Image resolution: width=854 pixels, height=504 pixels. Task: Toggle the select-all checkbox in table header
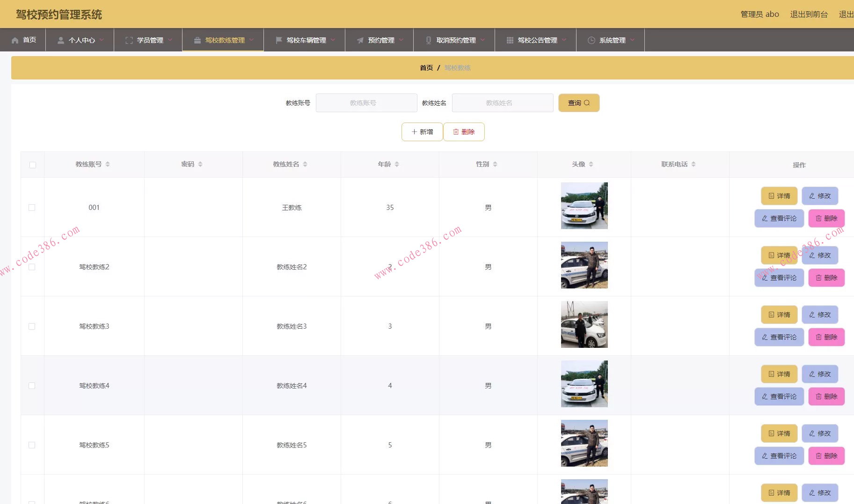click(x=33, y=165)
